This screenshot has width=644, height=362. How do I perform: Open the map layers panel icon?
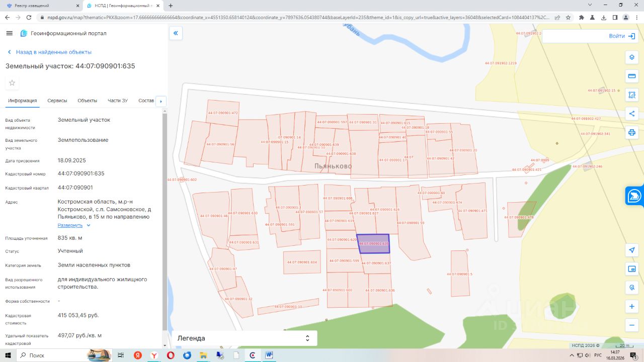pyautogui.click(x=632, y=57)
